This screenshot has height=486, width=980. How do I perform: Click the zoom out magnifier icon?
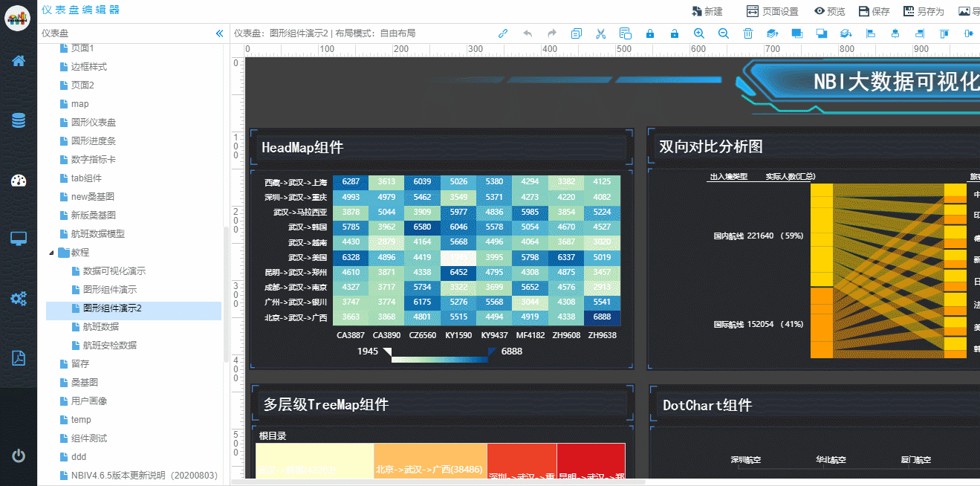pyautogui.click(x=723, y=33)
